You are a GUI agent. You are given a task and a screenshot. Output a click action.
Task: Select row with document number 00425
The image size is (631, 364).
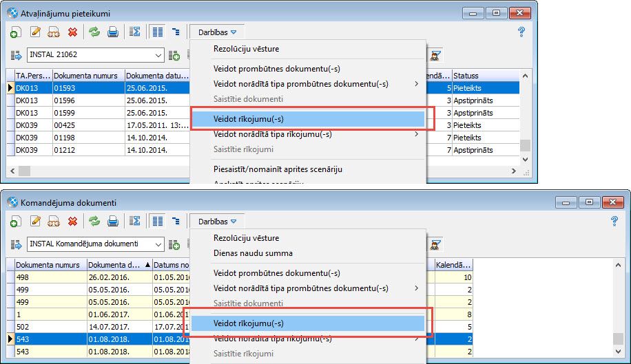89,125
